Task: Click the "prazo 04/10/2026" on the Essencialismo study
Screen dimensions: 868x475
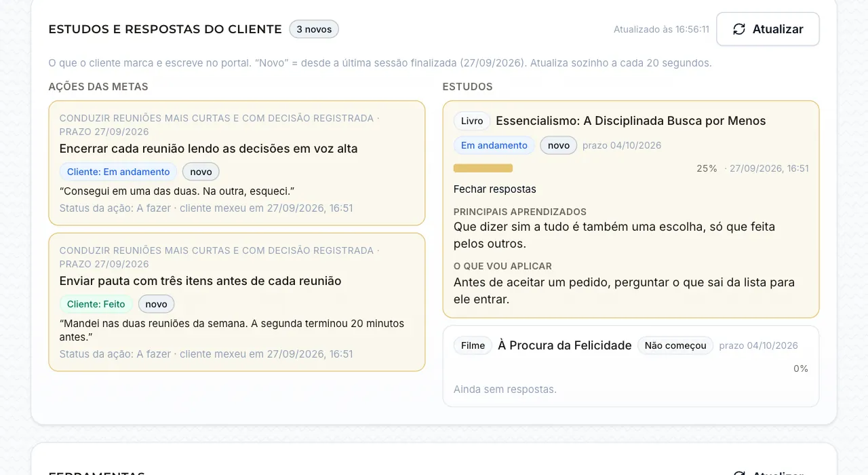Action: pyautogui.click(x=622, y=145)
